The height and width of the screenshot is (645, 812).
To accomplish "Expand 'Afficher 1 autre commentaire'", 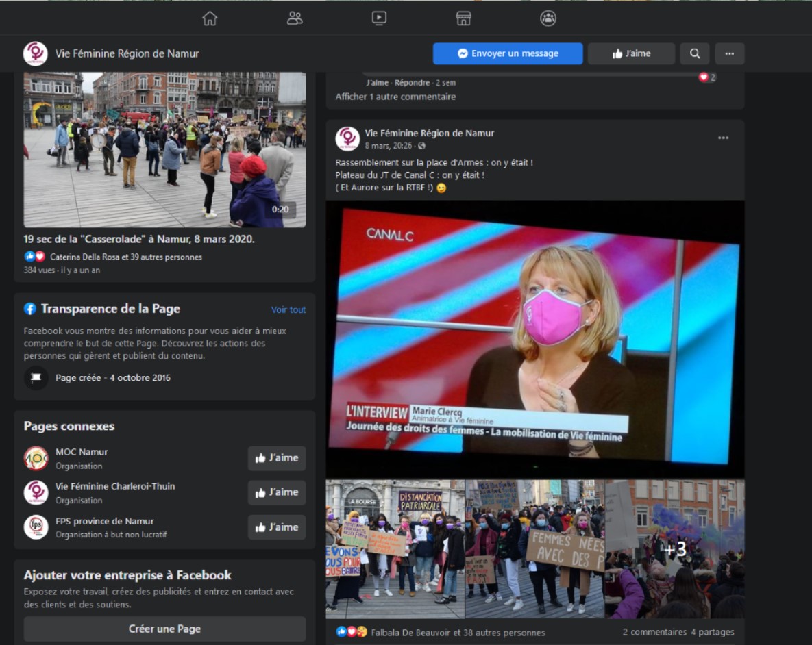I will tap(395, 97).
